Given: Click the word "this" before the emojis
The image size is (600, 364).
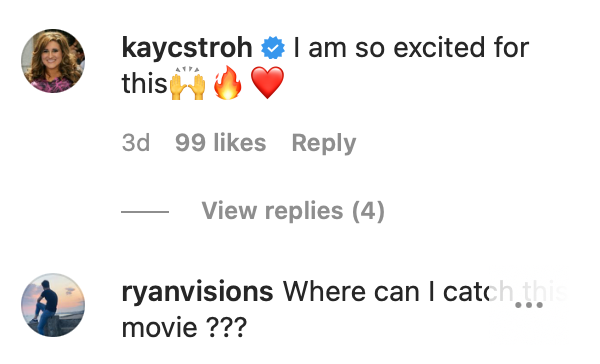Looking at the screenshot, I should pos(145,83).
